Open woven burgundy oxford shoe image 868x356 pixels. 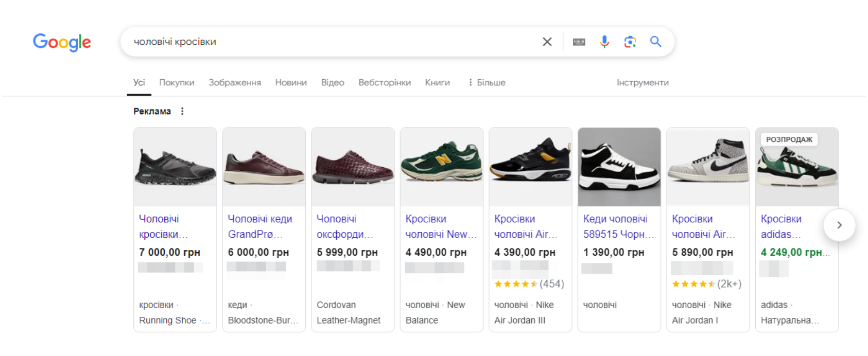(353, 167)
